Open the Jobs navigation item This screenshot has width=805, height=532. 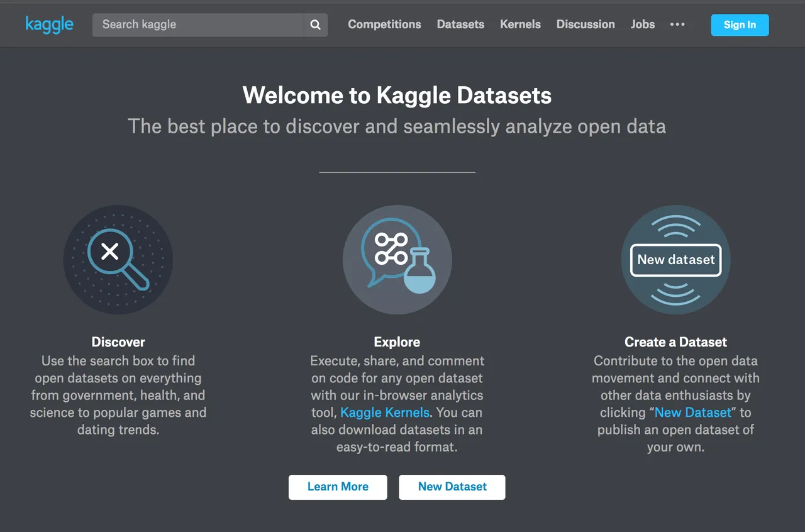pos(643,25)
